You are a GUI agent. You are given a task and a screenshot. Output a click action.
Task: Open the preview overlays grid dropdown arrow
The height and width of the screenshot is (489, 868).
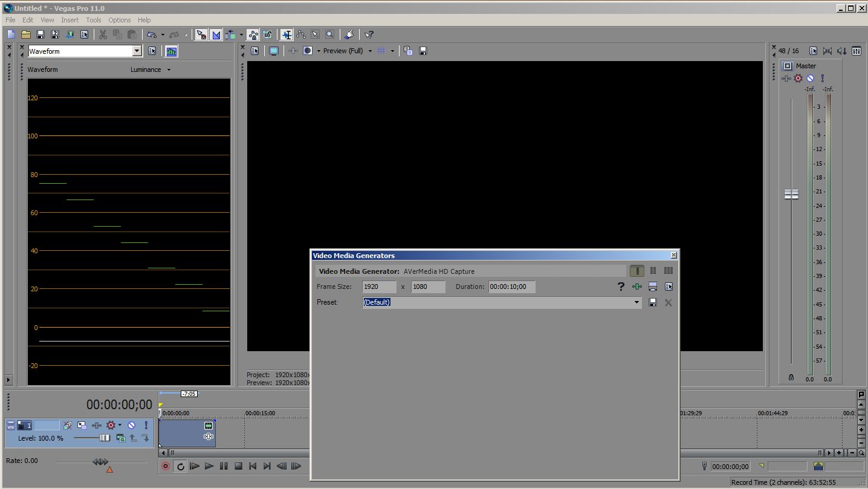coord(392,51)
